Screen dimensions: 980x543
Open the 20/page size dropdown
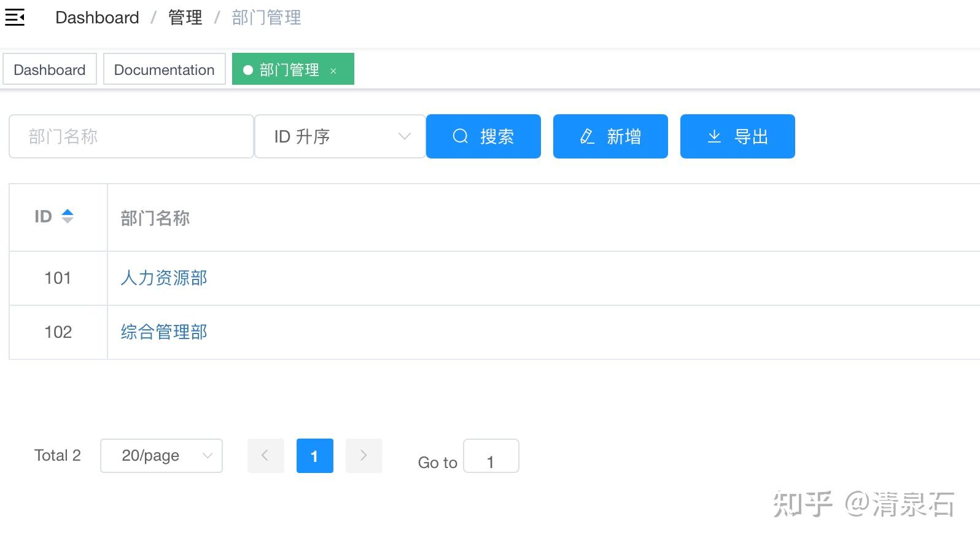point(161,456)
